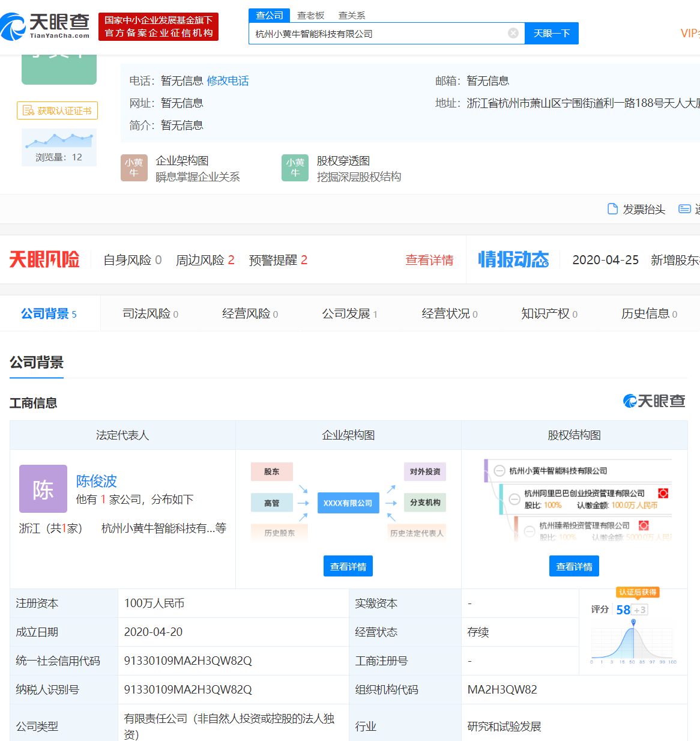Click the TianYanCha logo icon
The width and height of the screenshot is (700, 741).
pyautogui.click(x=13, y=27)
